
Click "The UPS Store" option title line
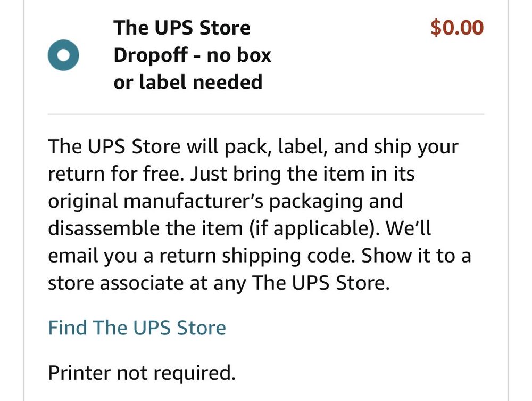[181, 28]
